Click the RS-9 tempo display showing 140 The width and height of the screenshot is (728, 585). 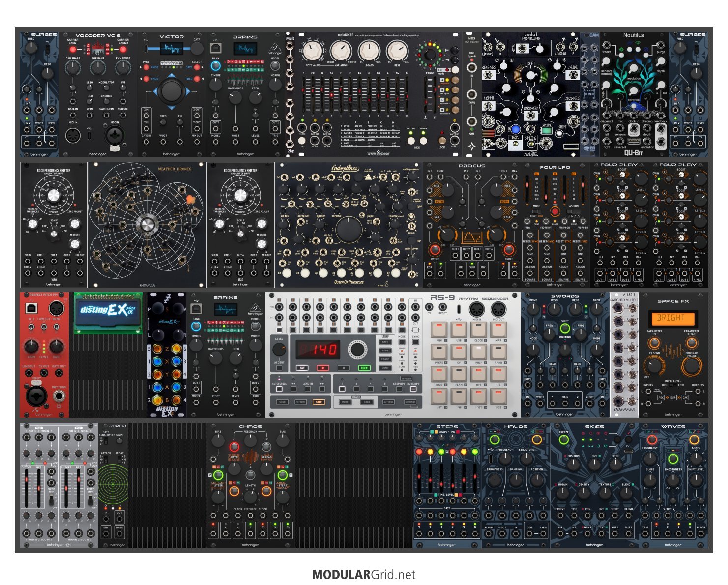[x=318, y=350]
